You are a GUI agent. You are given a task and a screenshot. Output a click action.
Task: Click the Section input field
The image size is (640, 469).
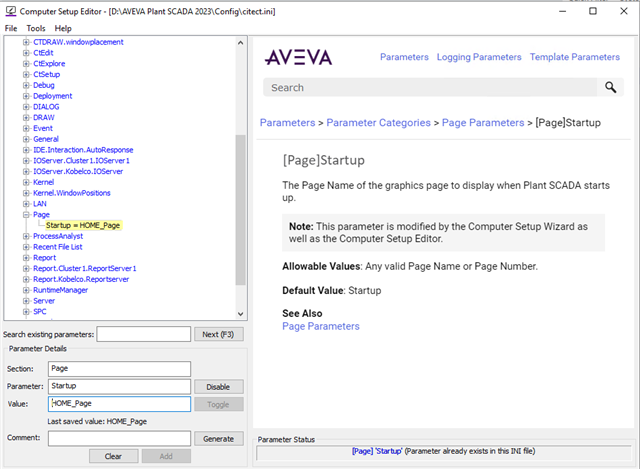(x=119, y=369)
